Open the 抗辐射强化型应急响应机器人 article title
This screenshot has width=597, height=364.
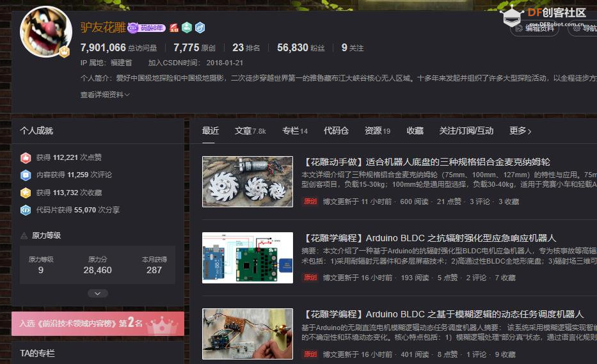click(429, 239)
